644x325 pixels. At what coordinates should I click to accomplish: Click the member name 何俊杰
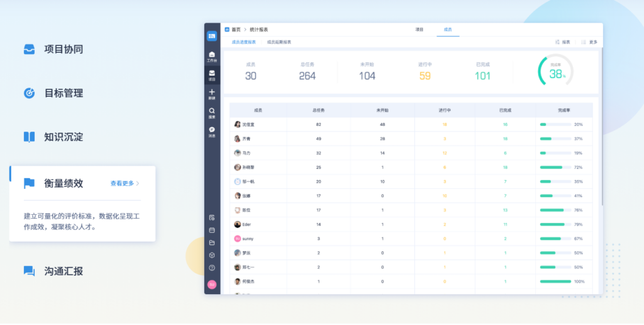pyautogui.click(x=248, y=282)
